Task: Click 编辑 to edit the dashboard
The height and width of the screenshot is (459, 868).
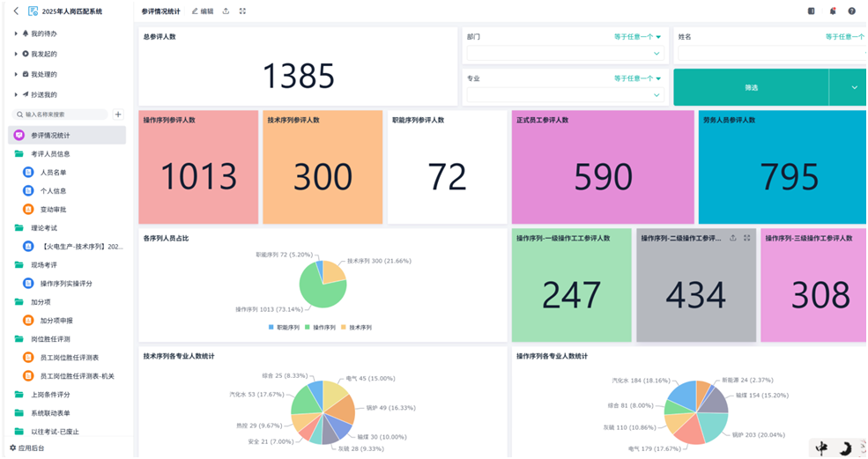Action: click(202, 11)
